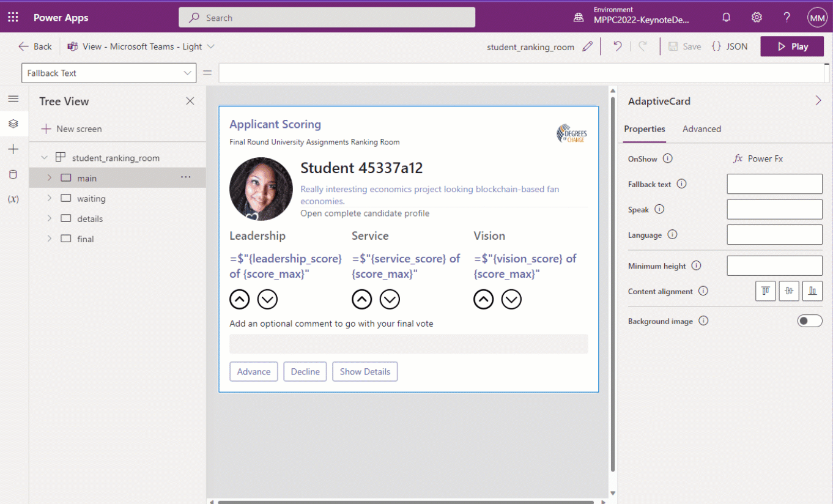This screenshot has width=833, height=504.
Task: Click the Minimum height input field
Action: pyautogui.click(x=774, y=266)
